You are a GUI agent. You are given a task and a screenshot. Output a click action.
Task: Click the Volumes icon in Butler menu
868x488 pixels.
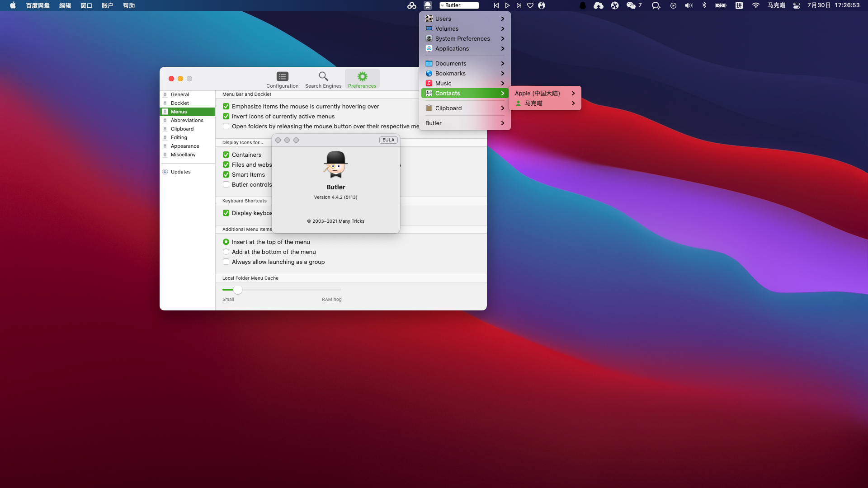pyautogui.click(x=429, y=28)
